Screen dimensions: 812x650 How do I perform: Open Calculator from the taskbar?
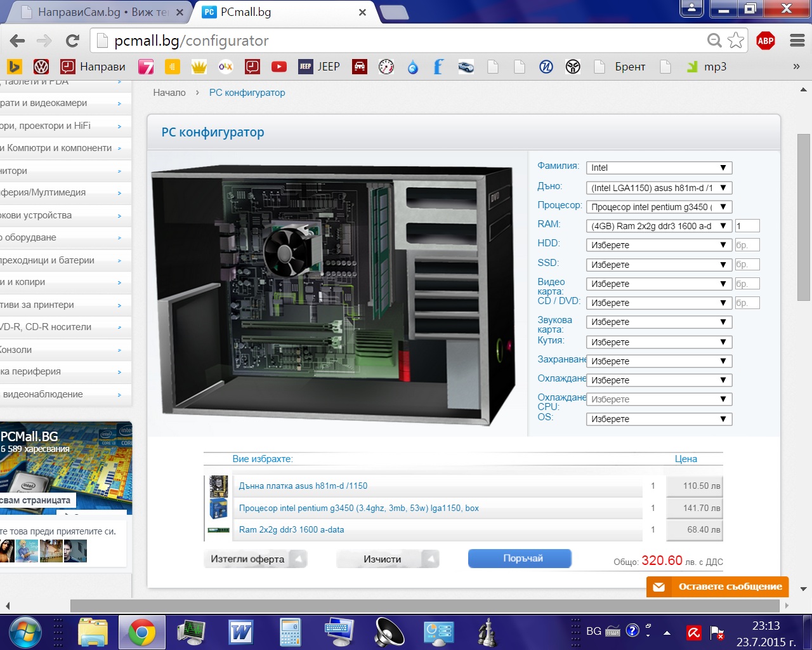pyautogui.click(x=290, y=632)
